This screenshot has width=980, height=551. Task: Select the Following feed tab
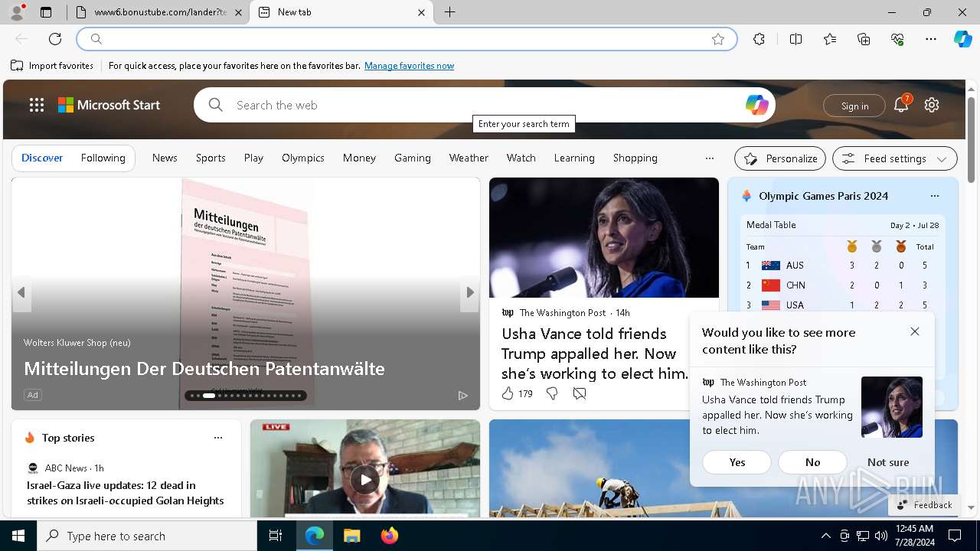(103, 158)
